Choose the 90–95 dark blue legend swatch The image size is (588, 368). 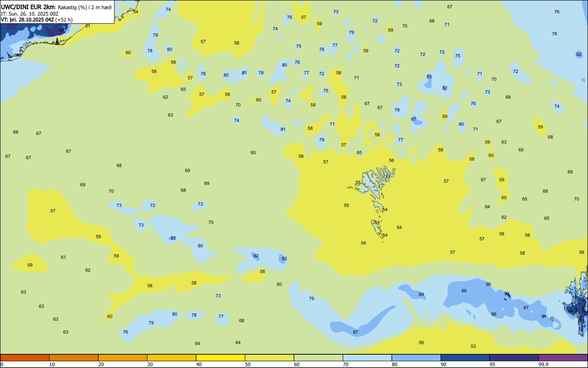click(x=465, y=357)
